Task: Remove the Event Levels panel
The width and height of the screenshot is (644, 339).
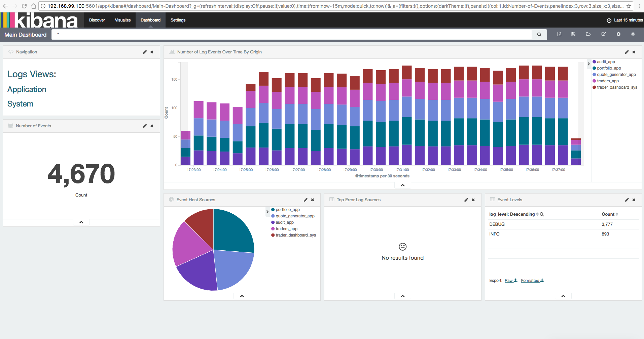Action: pos(634,200)
